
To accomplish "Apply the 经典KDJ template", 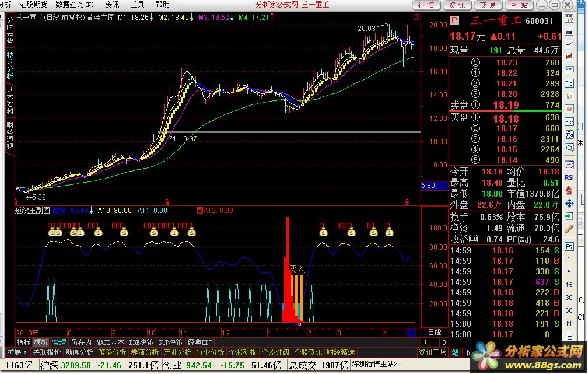I will point(200,342).
